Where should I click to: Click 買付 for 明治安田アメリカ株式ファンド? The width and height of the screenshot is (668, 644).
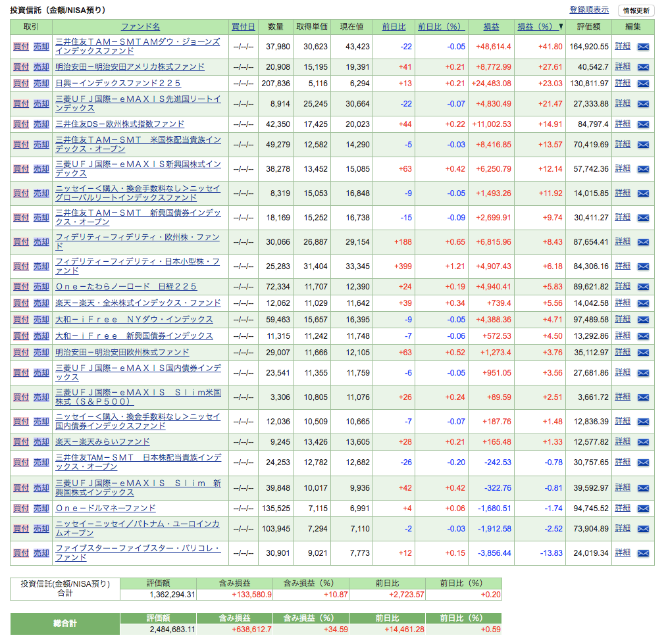21,67
